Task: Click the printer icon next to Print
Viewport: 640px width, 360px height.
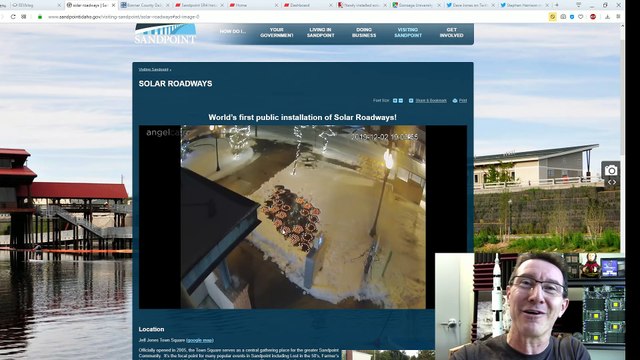Action: point(455,100)
